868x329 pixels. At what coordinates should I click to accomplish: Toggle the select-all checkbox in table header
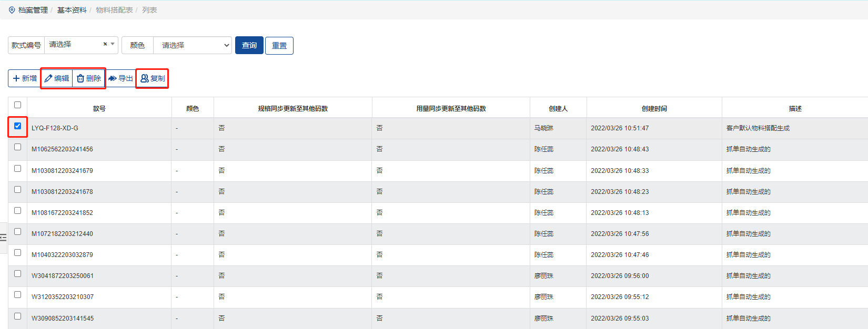(x=17, y=105)
